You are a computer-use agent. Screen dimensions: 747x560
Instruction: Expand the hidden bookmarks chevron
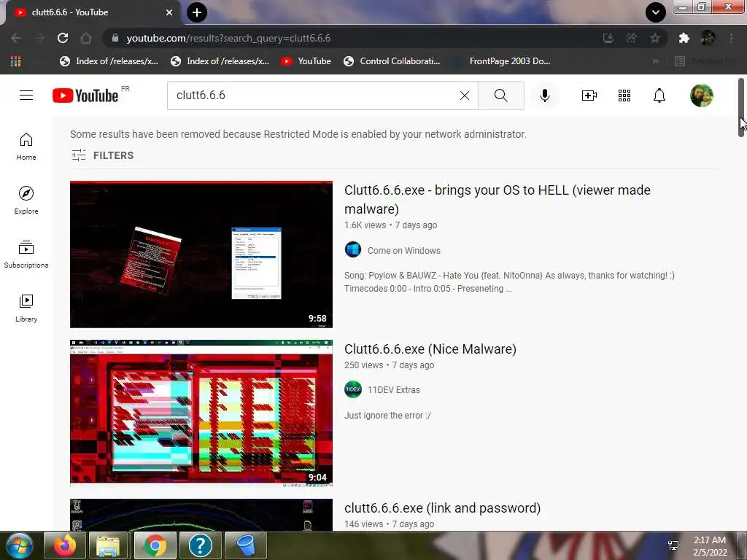pyautogui.click(x=656, y=61)
